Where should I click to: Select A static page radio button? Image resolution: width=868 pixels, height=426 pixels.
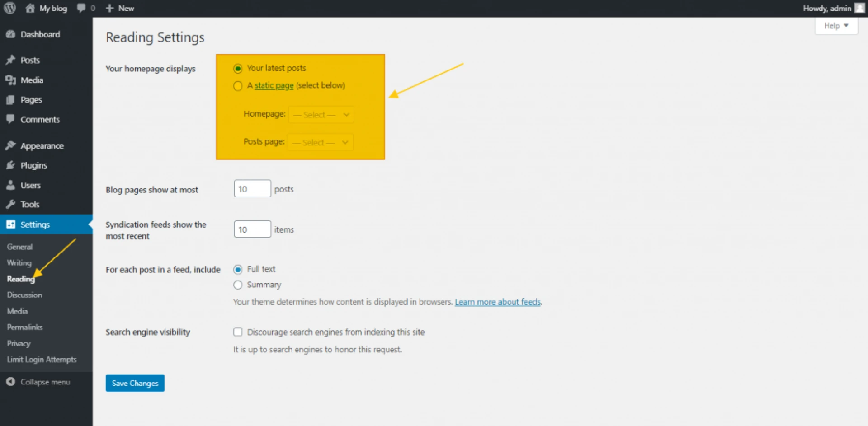238,86
